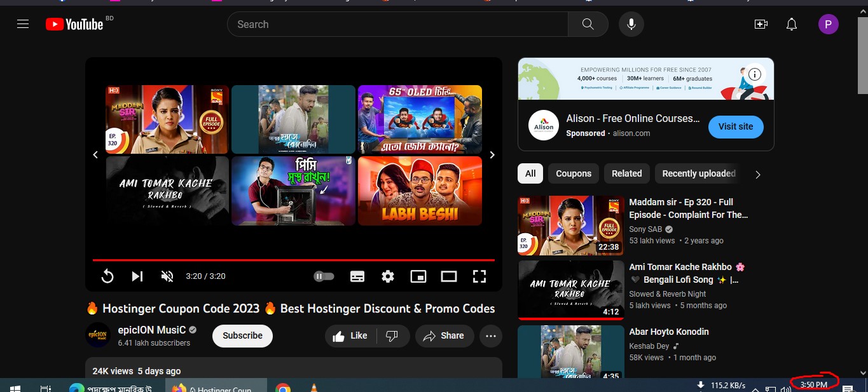Click the Alison logo on the ad
Screen dimensions: 868x392
[x=544, y=126]
